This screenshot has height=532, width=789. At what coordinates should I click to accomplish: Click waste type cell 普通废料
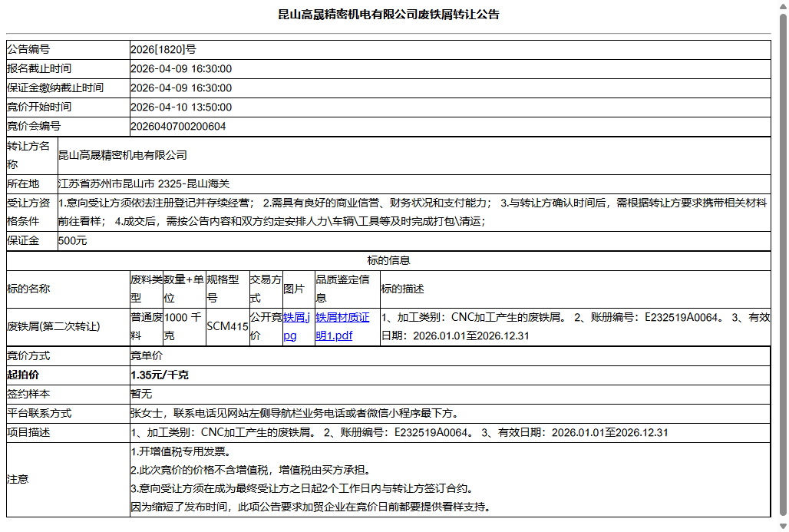click(147, 327)
